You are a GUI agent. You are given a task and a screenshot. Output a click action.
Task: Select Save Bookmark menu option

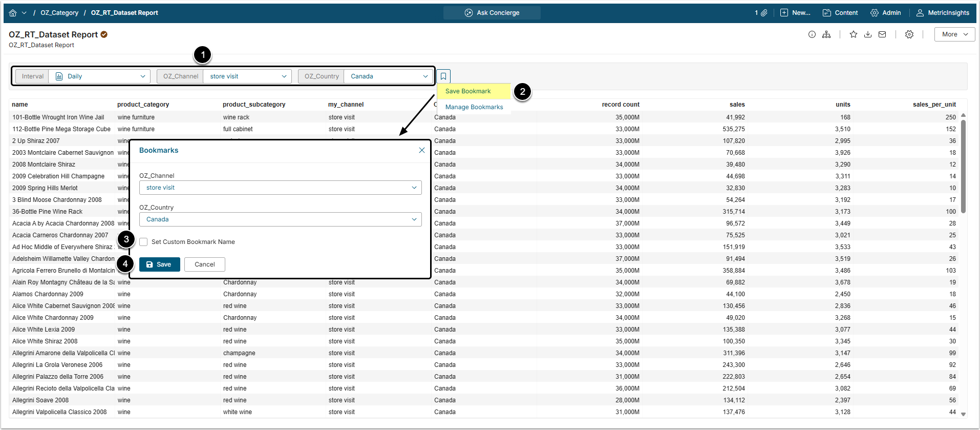point(468,91)
